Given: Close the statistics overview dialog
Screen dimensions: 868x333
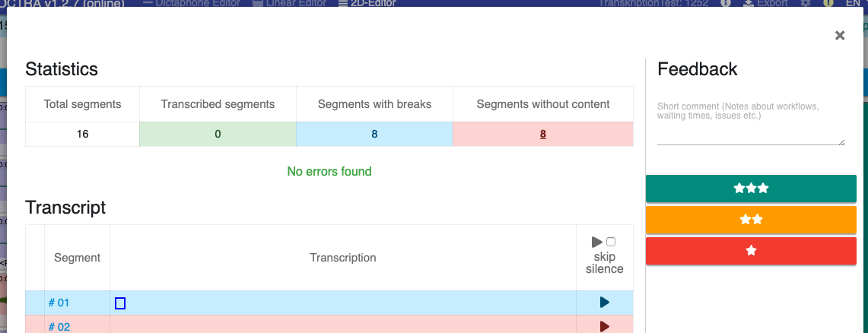Looking at the screenshot, I should pyautogui.click(x=840, y=36).
